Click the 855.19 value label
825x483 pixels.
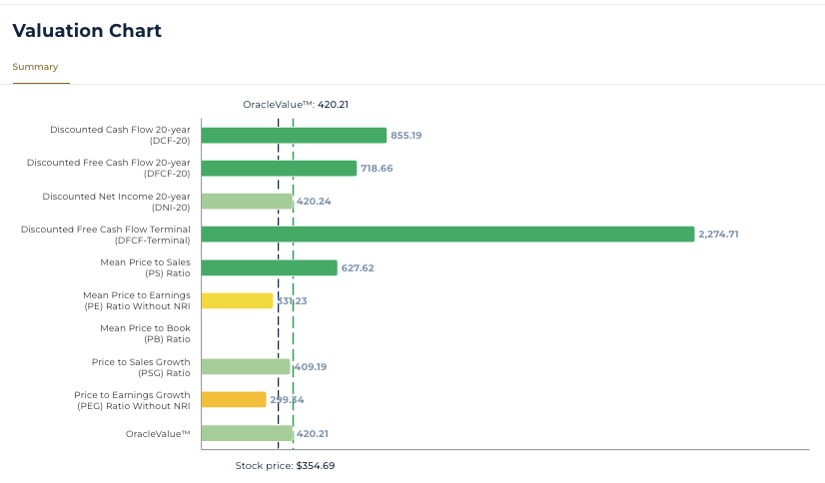click(x=406, y=135)
